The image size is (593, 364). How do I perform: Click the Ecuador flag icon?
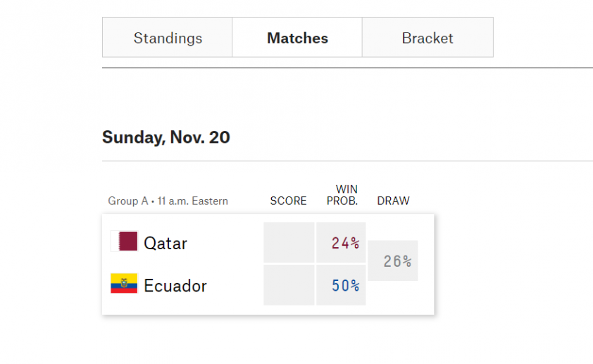click(x=124, y=284)
